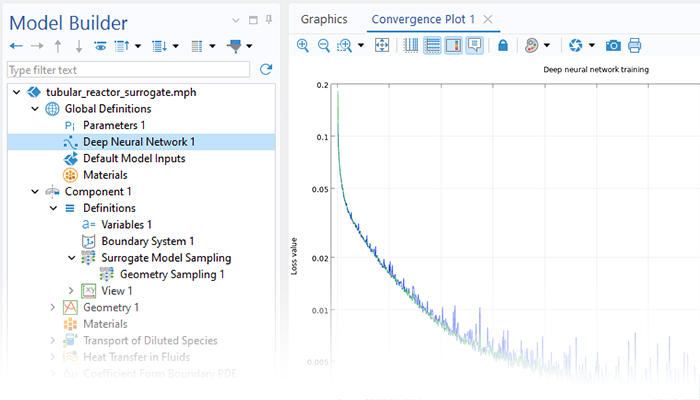Collapse the Definitions node
Image resolution: width=700 pixels, height=400 pixels.
(x=53, y=208)
